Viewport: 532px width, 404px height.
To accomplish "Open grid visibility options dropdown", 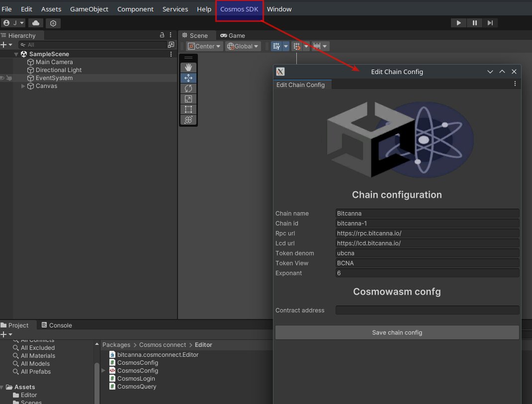I will pyautogui.click(x=286, y=46).
